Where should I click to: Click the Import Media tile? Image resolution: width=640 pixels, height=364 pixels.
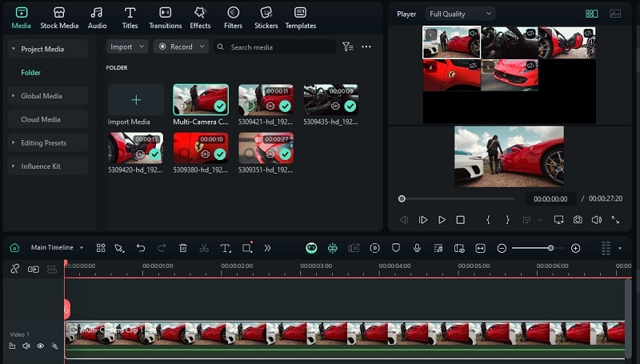click(136, 100)
